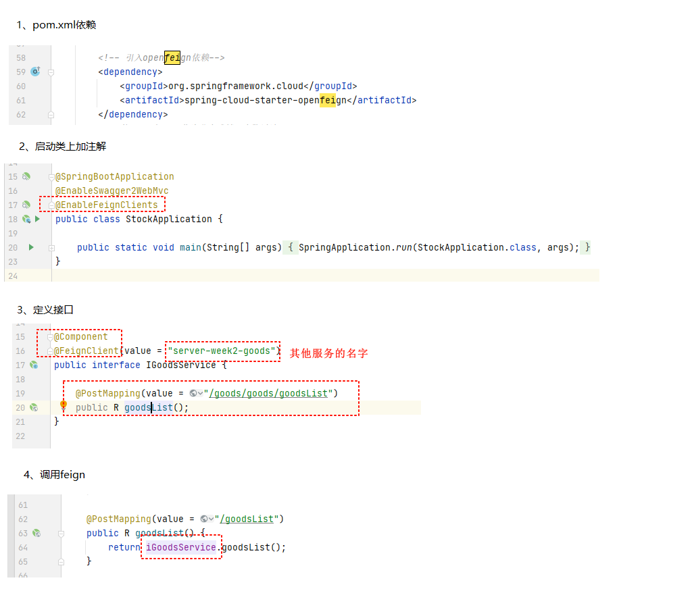Click the highlighted "fei" search match in the comment
The image size is (692, 616).
172,57
